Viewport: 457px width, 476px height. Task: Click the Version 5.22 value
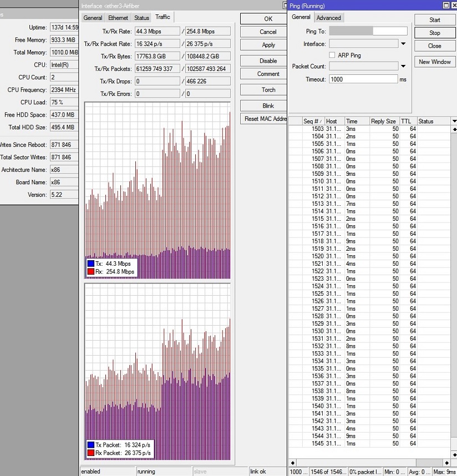click(x=64, y=195)
